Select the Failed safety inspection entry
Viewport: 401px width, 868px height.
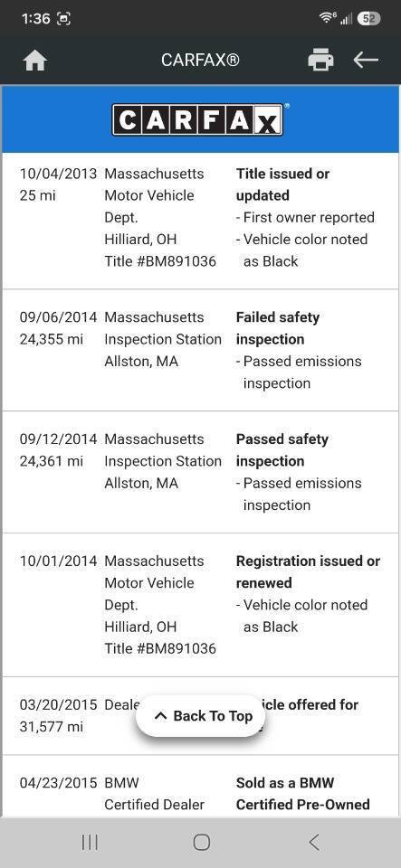pyautogui.click(x=201, y=351)
